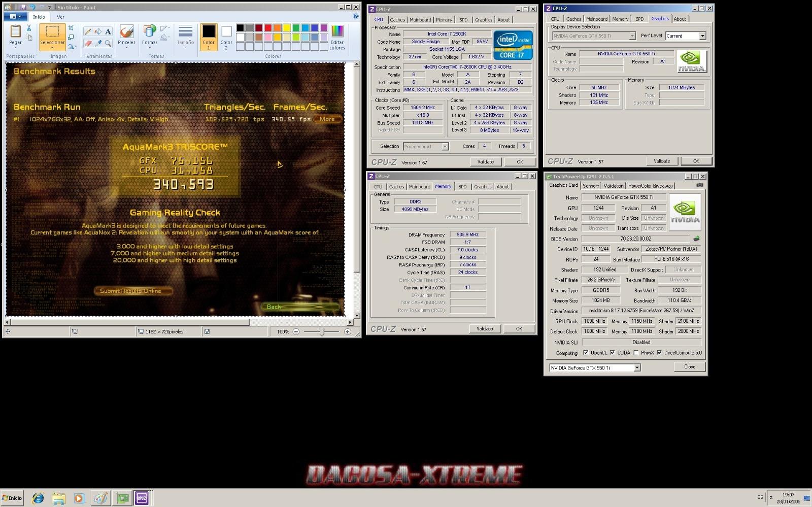Choose the Fill with color bucket tool
The height and width of the screenshot is (507, 812).
[98, 31]
